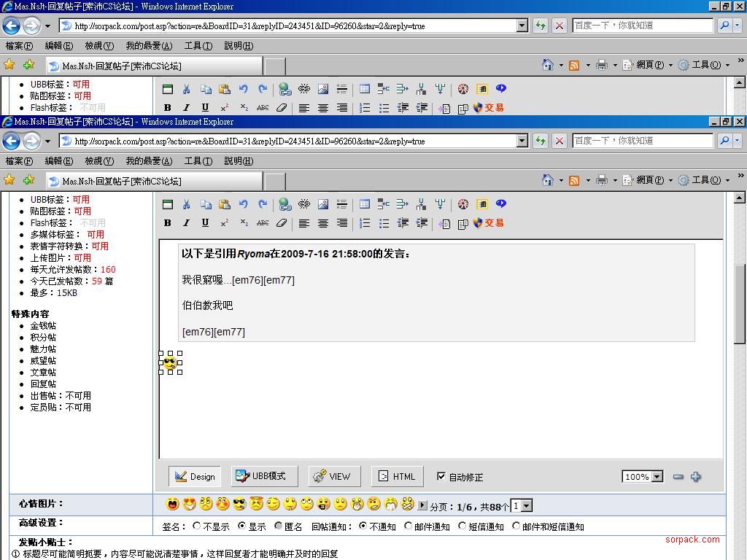This screenshot has width=747, height=560.
Task: Show next emoticon page with arrow button
Action: tap(422, 505)
